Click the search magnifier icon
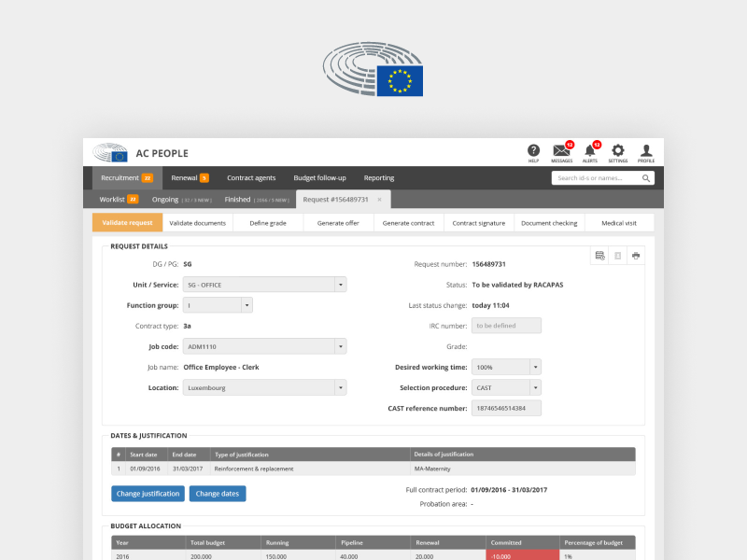747x560 pixels. [x=645, y=178]
